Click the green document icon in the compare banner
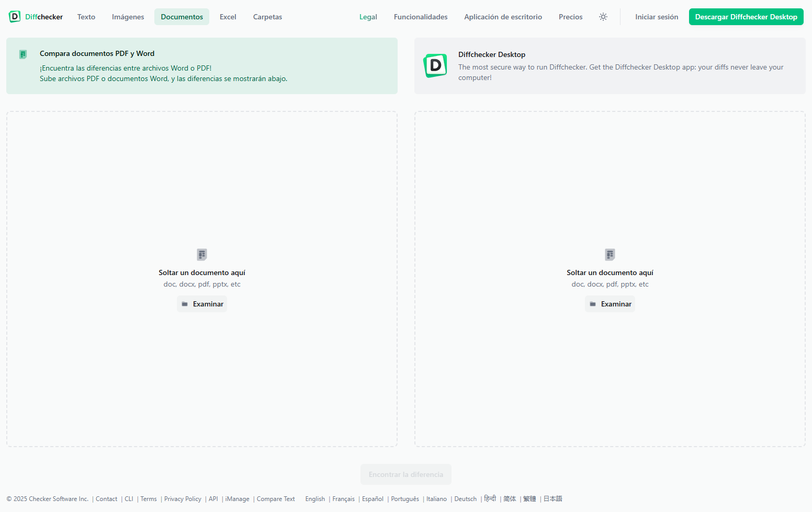Viewport: 812px width, 512px height. (23, 54)
